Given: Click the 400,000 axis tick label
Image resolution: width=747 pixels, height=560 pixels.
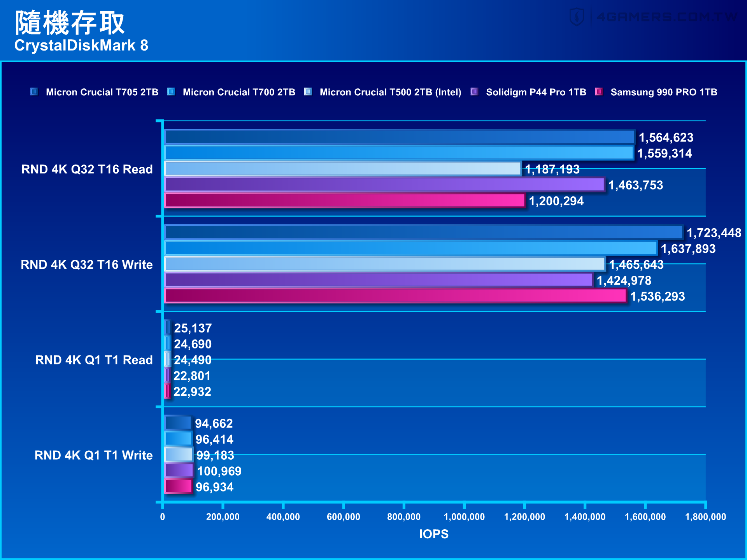Looking at the screenshot, I should 283,517.
